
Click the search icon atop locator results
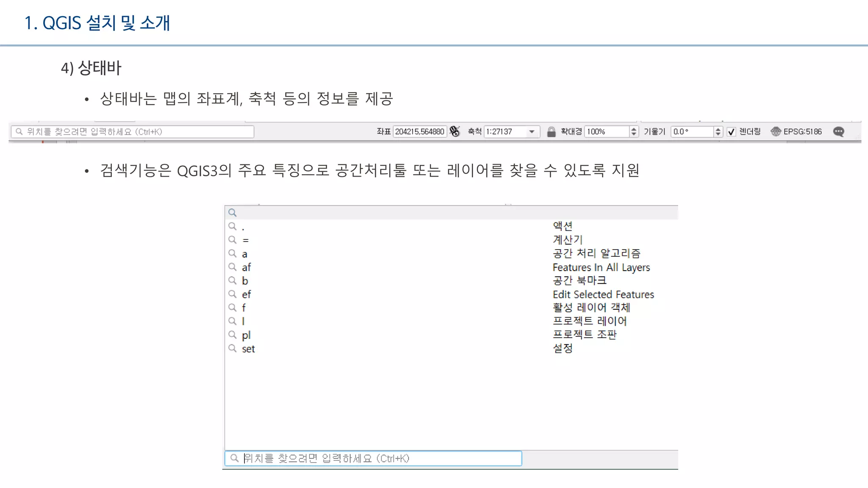[232, 212]
